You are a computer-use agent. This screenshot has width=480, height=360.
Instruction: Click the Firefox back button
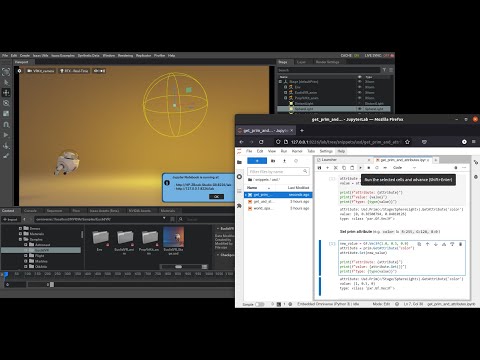(242, 142)
